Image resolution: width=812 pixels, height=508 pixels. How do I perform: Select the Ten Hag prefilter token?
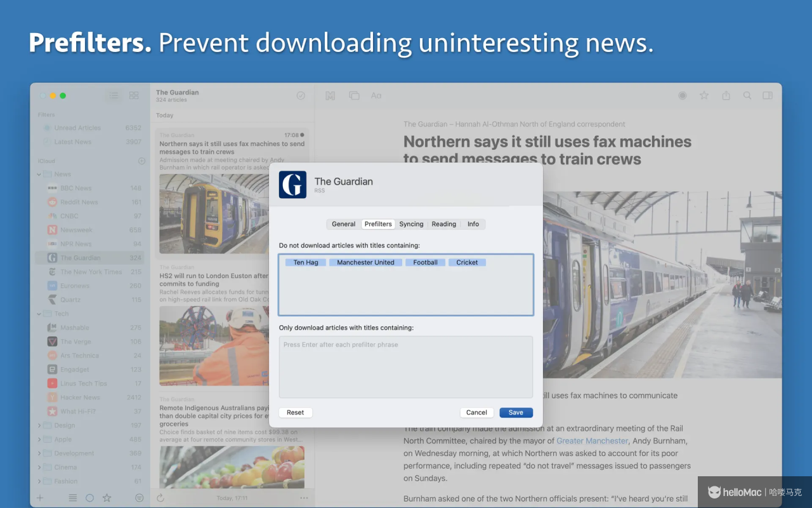306,262
